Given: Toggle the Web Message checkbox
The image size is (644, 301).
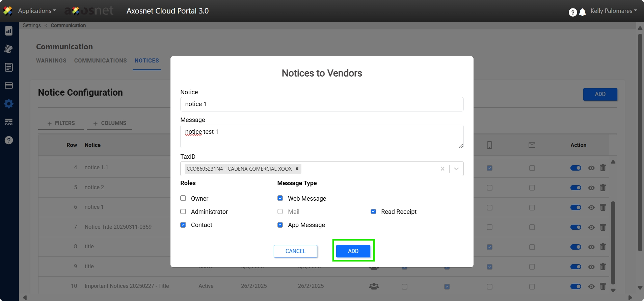Looking at the screenshot, I should 280,198.
